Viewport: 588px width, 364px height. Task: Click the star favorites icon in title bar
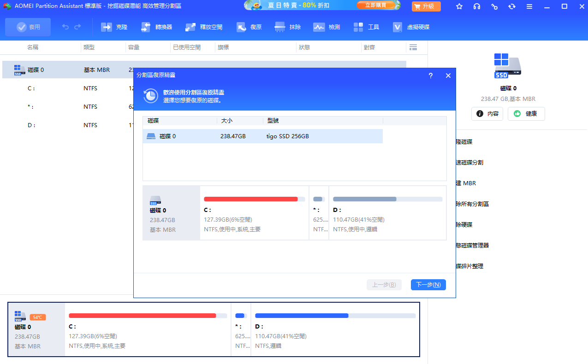[459, 6]
